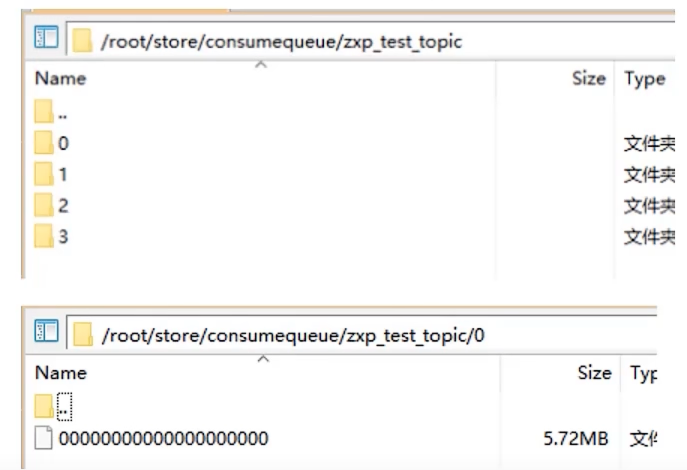Sort by the Typ column in the bottom panel
687x470 pixels.
pyautogui.click(x=643, y=374)
